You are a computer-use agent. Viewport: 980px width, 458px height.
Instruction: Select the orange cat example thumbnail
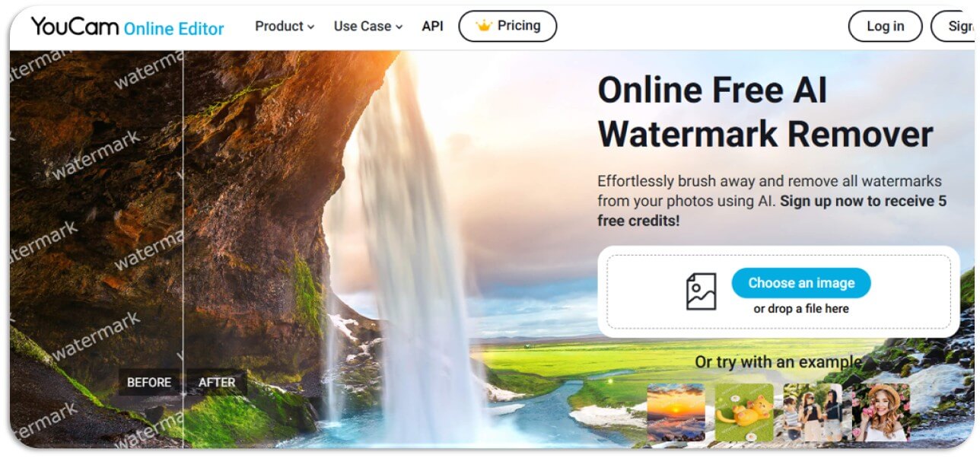[x=744, y=412]
